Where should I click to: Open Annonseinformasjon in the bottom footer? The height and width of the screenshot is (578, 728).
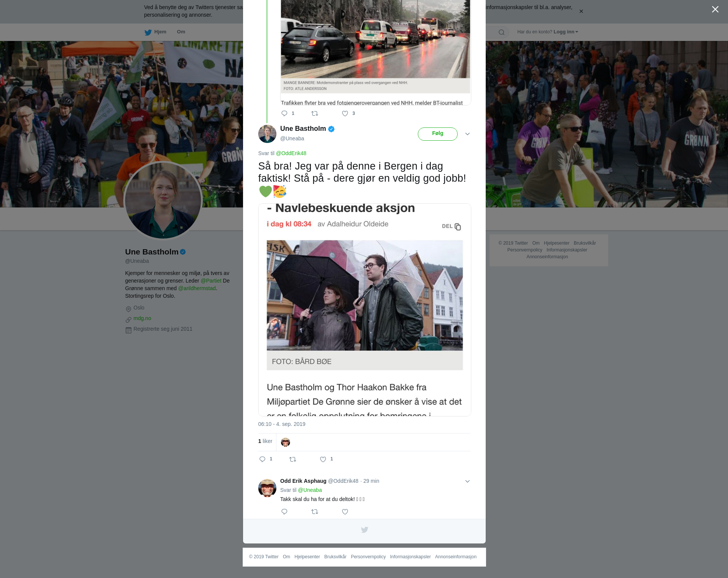tap(456, 557)
